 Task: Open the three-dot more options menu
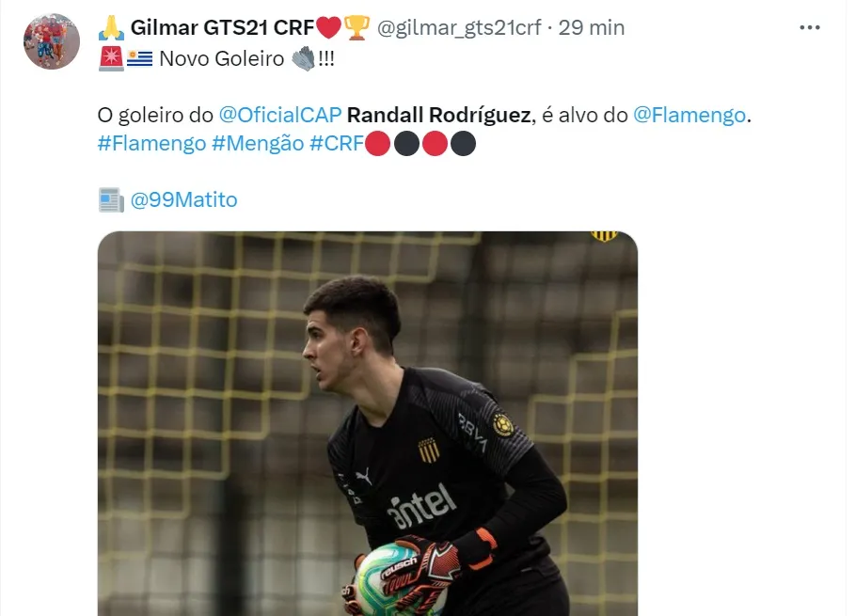coord(809,27)
